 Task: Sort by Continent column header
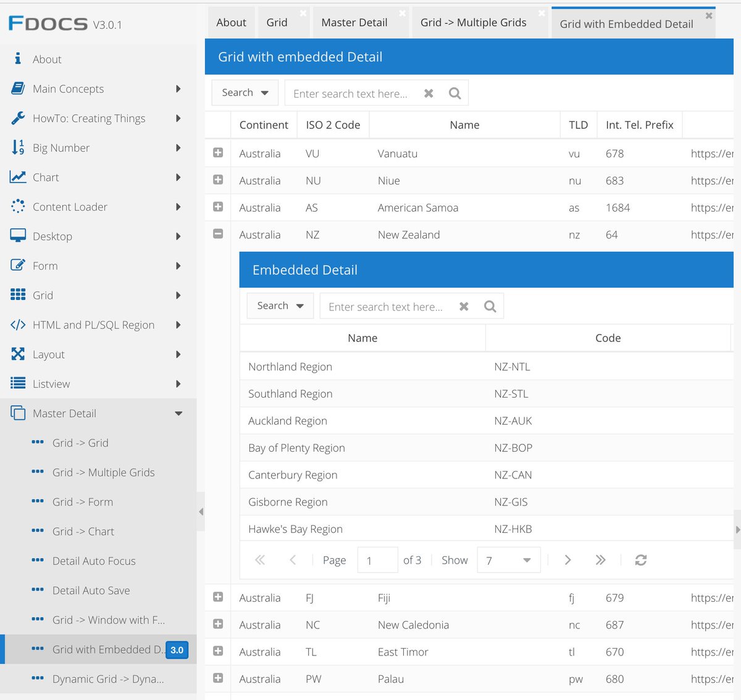(x=264, y=125)
